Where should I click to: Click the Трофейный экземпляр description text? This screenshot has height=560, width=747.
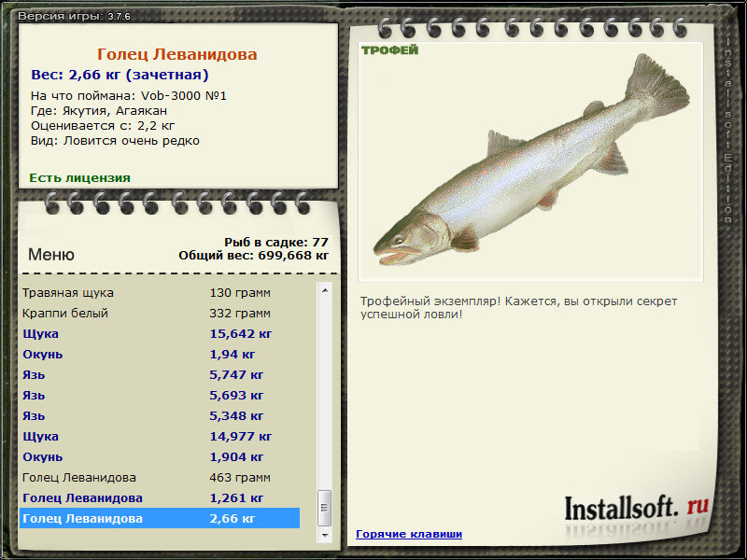(x=518, y=308)
